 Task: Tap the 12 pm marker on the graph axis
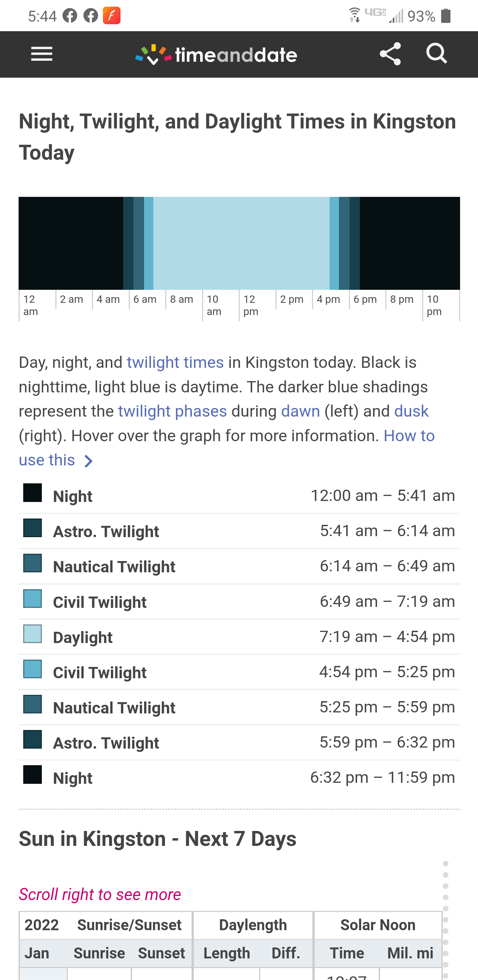tap(250, 305)
